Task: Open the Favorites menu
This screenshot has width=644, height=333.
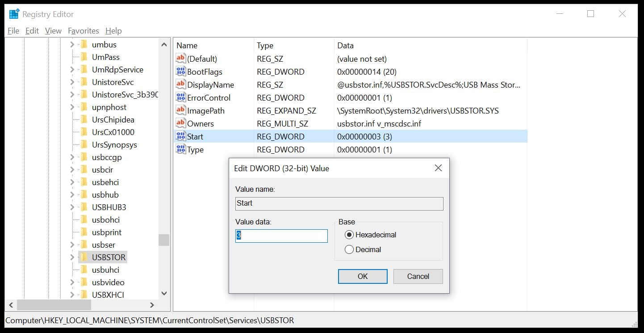Action: pos(84,30)
